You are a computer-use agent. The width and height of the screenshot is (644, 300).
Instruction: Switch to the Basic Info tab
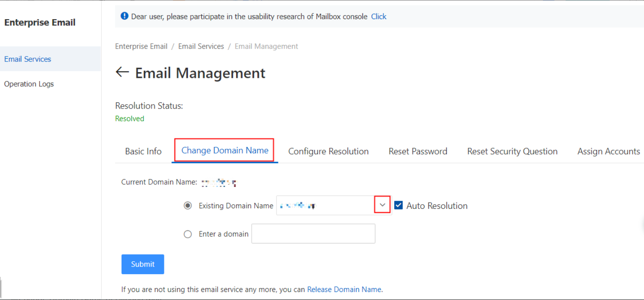coord(143,151)
